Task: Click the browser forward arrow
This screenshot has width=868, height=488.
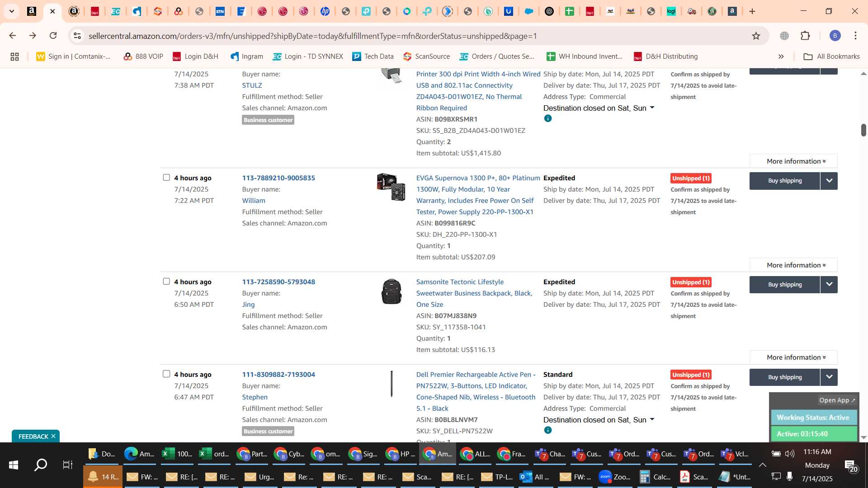Action: [x=33, y=36]
